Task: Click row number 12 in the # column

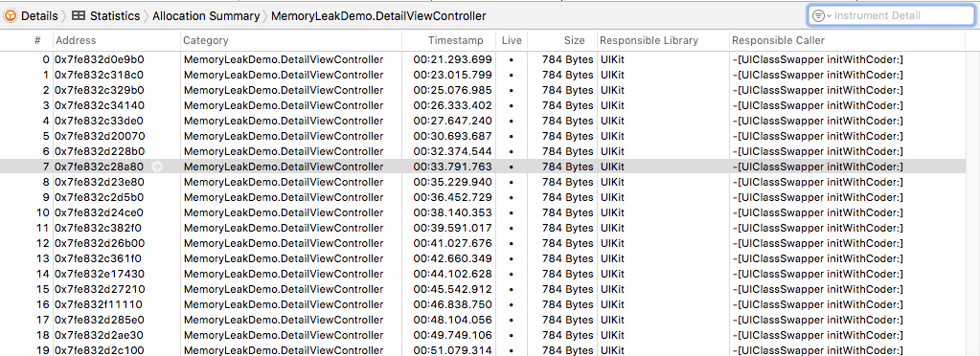Action: coord(42,244)
